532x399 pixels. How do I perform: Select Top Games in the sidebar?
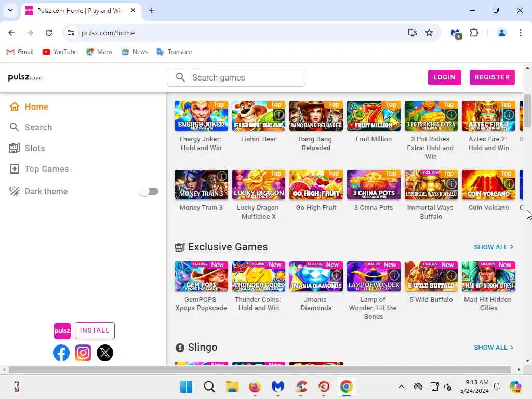click(46, 169)
